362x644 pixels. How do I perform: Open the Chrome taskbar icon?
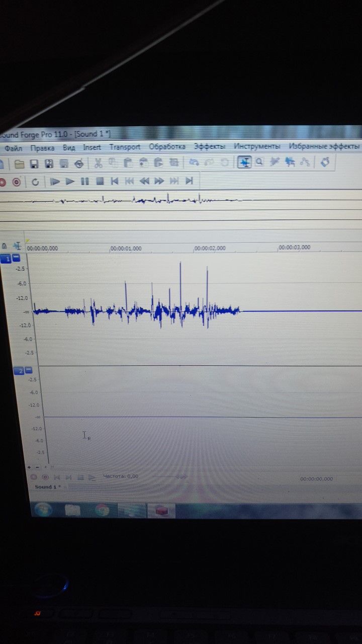[103, 510]
